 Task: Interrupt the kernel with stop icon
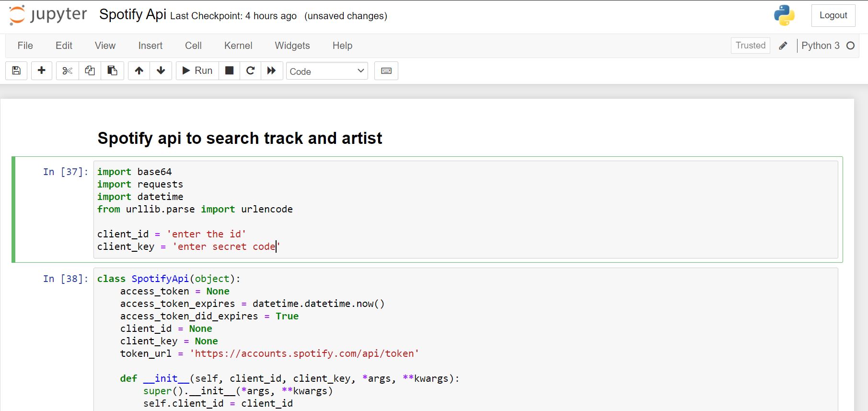coord(230,71)
